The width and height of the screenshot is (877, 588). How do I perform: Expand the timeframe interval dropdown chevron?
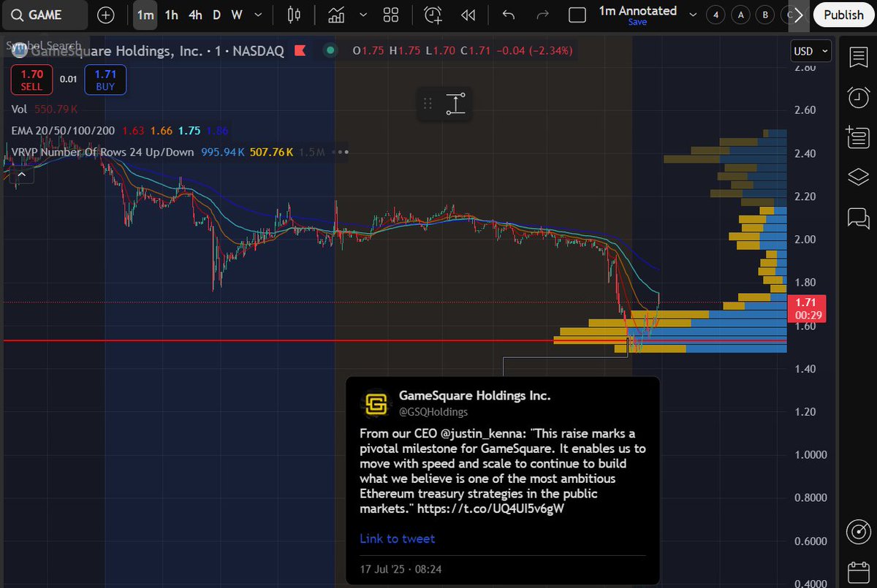click(259, 15)
